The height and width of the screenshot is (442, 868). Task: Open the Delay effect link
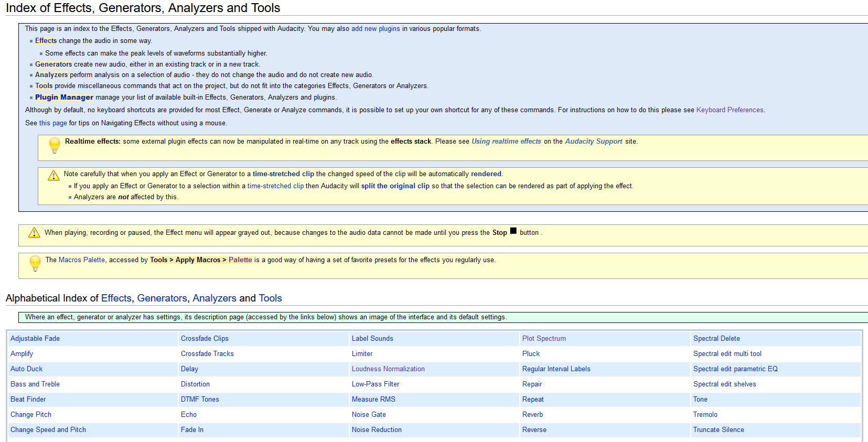189,369
